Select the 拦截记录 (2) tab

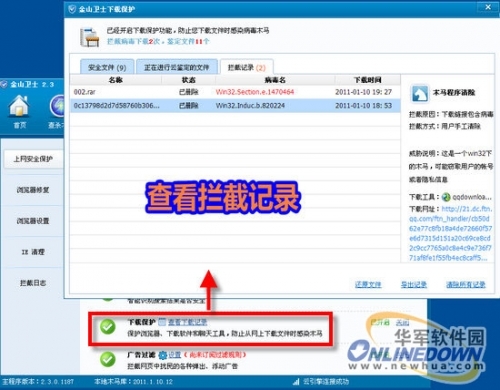tap(247, 67)
